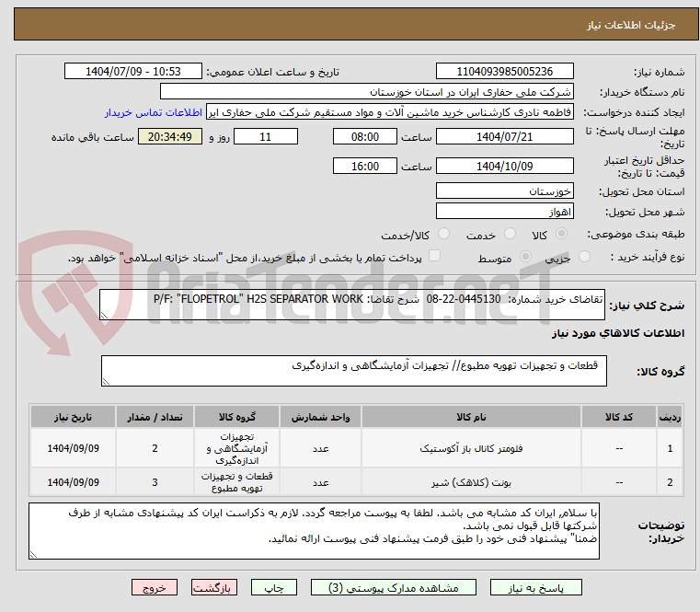
Task: Click the price validity date 1404/10/09
Action: [504, 166]
